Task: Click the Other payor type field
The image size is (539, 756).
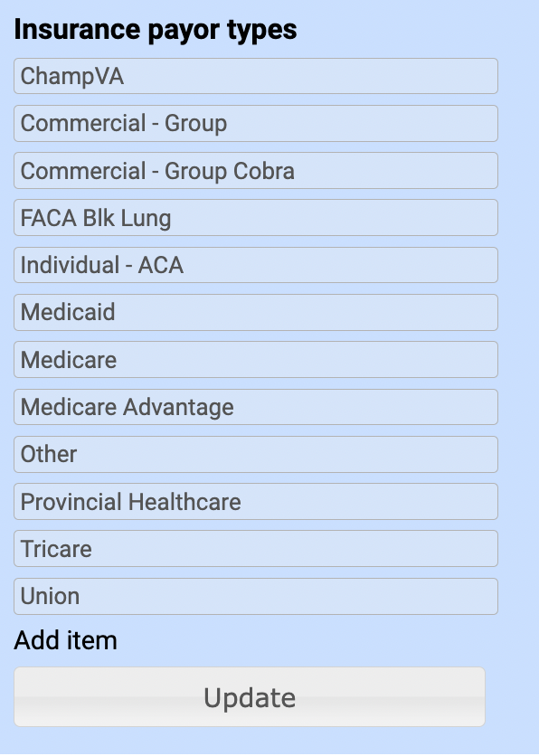Action: click(x=256, y=454)
